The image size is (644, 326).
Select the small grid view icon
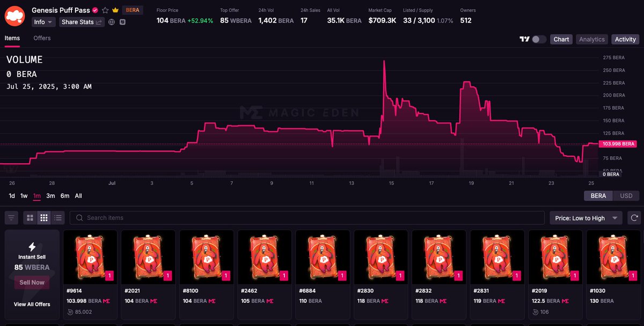(x=44, y=218)
